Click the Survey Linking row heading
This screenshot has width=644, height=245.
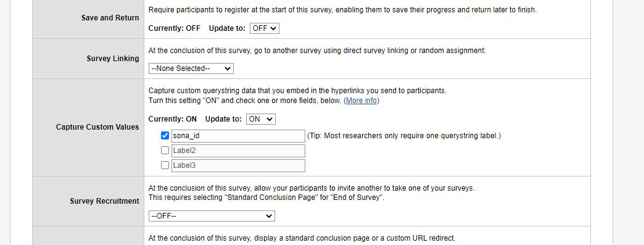pos(113,59)
